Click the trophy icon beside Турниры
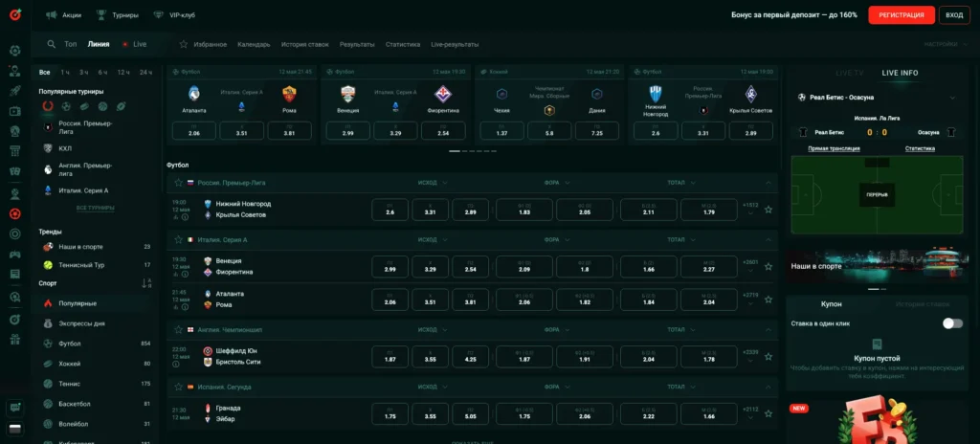The height and width of the screenshot is (444, 980). click(101, 15)
